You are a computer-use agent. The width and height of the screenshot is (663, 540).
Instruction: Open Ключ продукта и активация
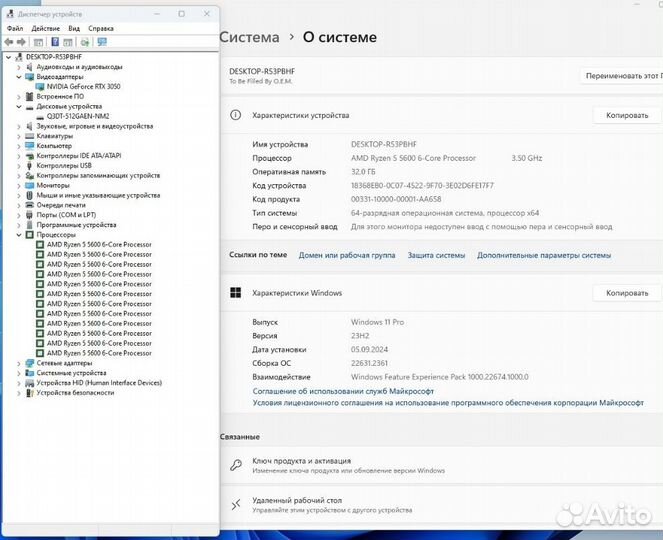pyautogui.click(x=442, y=465)
